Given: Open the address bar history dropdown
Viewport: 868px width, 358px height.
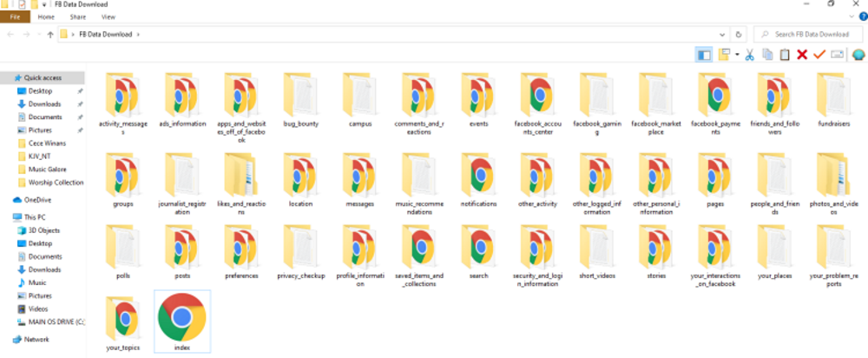Looking at the screenshot, I should coord(722,34).
